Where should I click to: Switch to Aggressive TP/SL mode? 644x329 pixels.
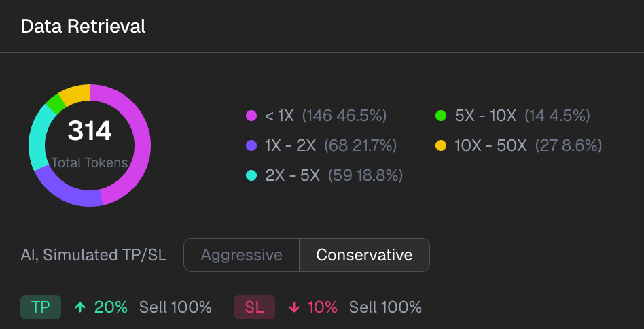pos(242,255)
